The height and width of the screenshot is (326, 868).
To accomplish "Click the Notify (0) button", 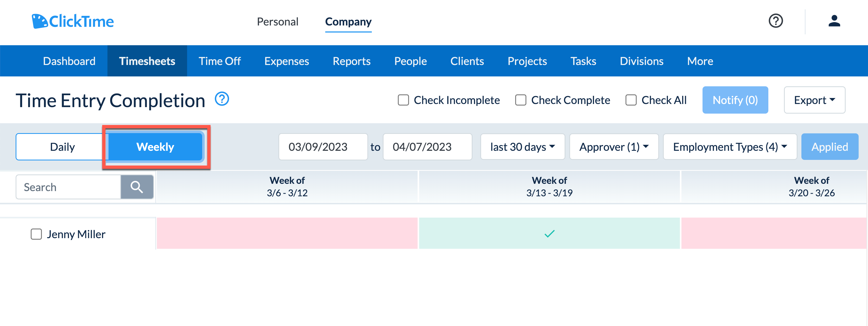I will coord(735,100).
